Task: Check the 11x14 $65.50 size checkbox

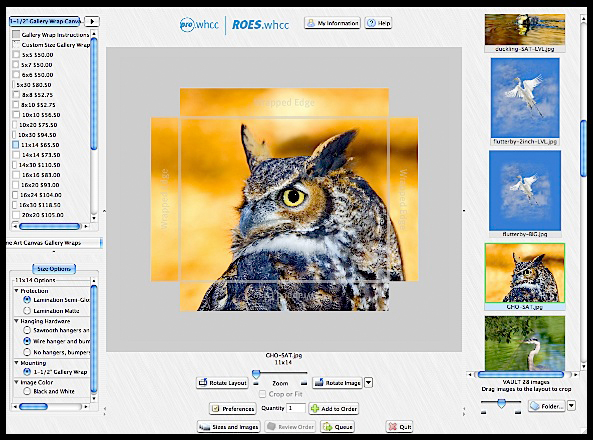Action: (x=16, y=145)
